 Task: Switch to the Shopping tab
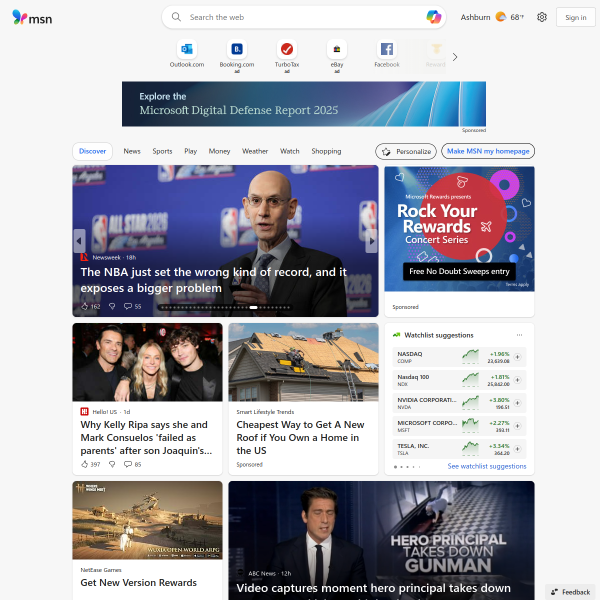(326, 151)
